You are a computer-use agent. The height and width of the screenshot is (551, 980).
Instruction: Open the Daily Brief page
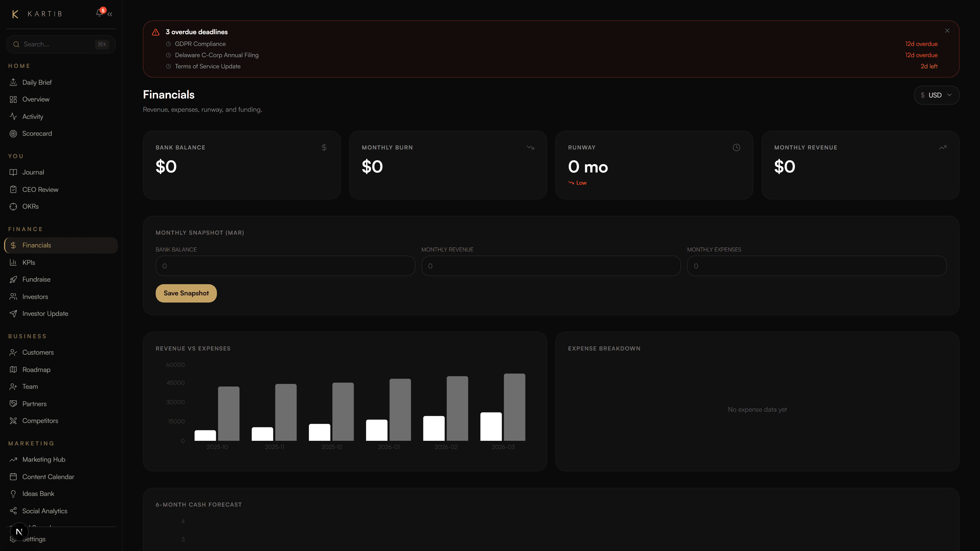[37, 82]
